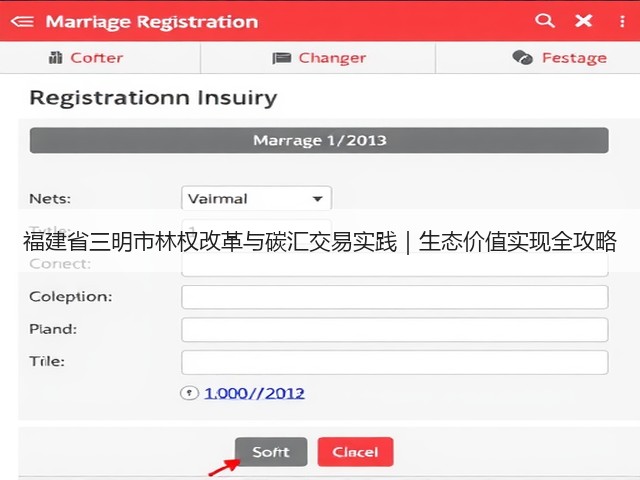Focus the Conect input field
The height and width of the screenshot is (480, 640).
pyautogui.click(x=395, y=264)
